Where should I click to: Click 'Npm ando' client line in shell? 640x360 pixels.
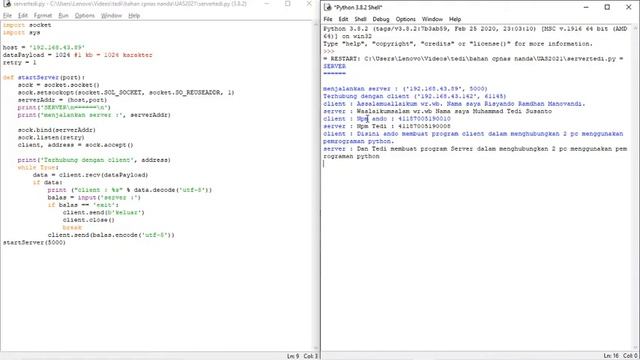(x=387, y=119)
